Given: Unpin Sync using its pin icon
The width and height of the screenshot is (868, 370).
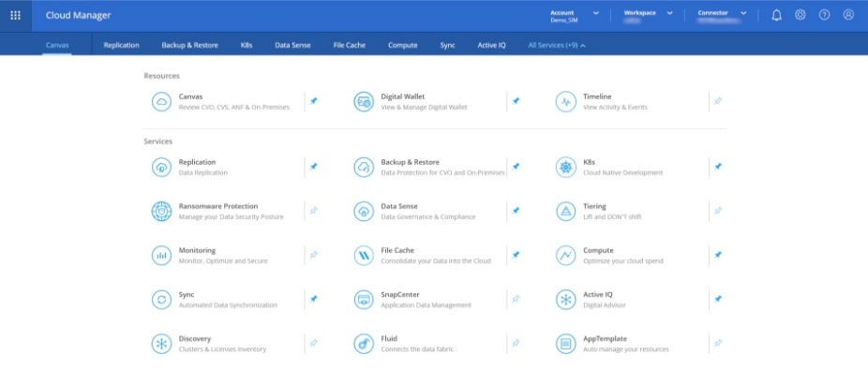Looking at the screenshot, I should 314,299.
